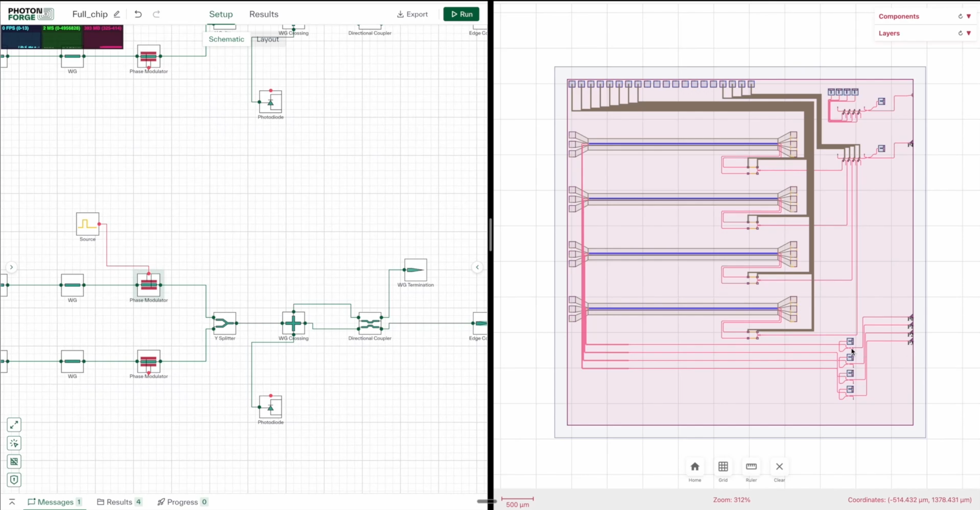980x510 pixels.
Task: Expand the Layers panel red arrow
Action: (x=969, y=33)
